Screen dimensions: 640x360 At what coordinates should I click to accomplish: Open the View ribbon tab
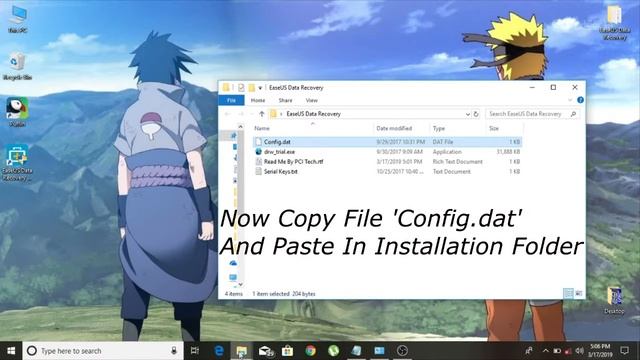pyautogui.click(x=311, y=100)
